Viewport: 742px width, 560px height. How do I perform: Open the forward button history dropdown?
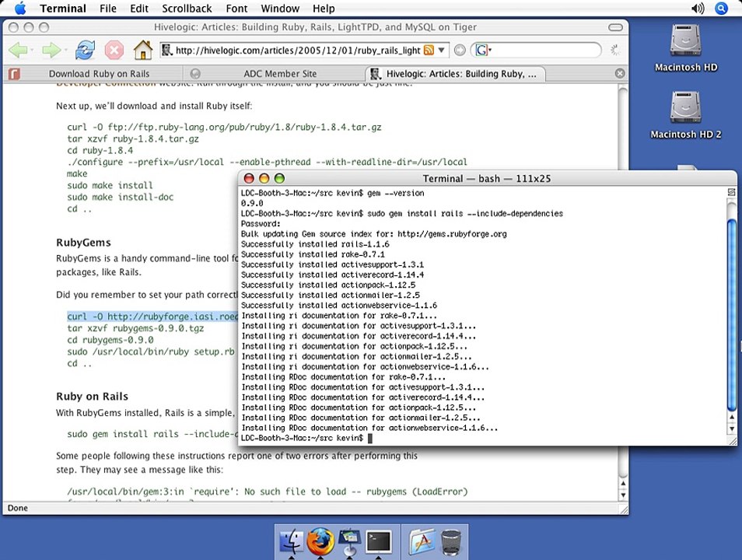click(65, 51)
